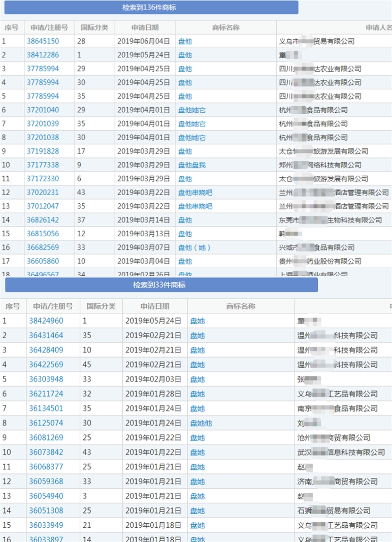Select the applicant cell ending 生物科技有限公司
This screenshot has height=542, width=392.
[x=331, y=220]
